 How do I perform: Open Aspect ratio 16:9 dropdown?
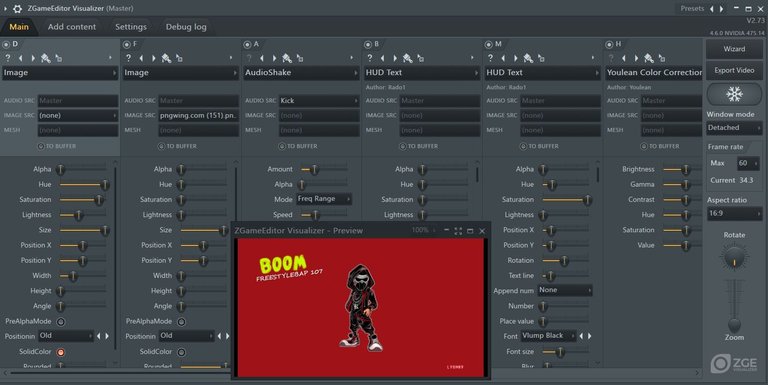[734, 214]
